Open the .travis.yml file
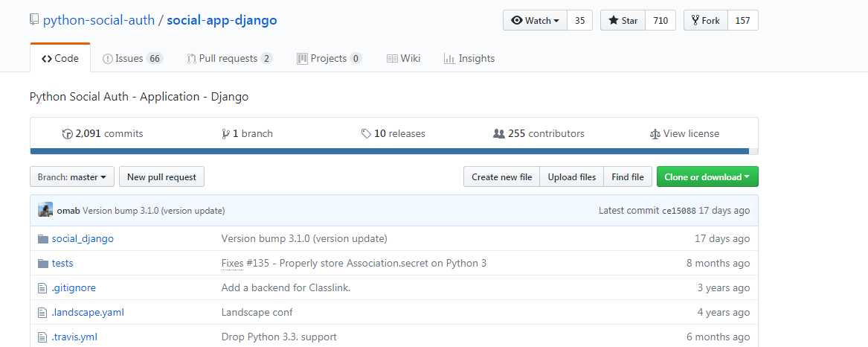The width and height of the screenshot is (868, 347). coord(74,337)
